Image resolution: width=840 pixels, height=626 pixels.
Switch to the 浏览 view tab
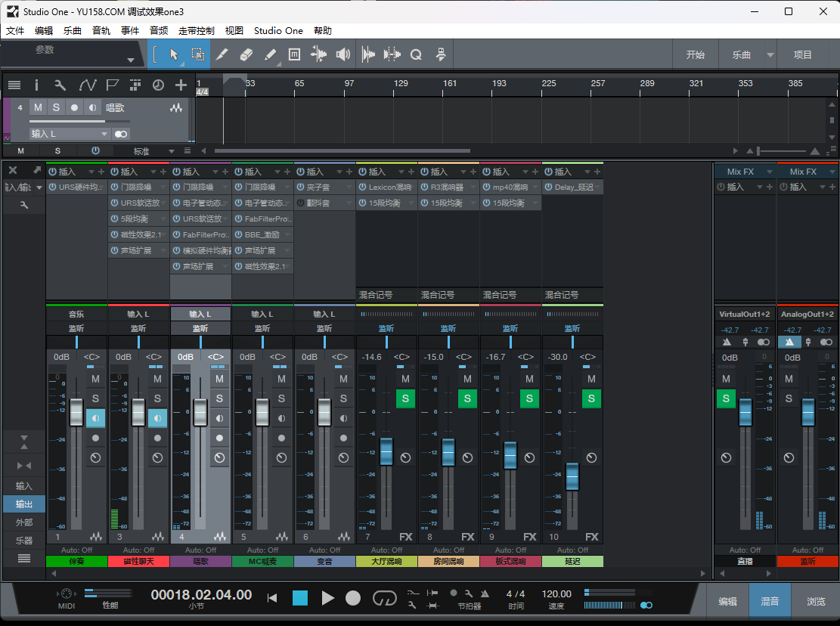tap(816, 601)
